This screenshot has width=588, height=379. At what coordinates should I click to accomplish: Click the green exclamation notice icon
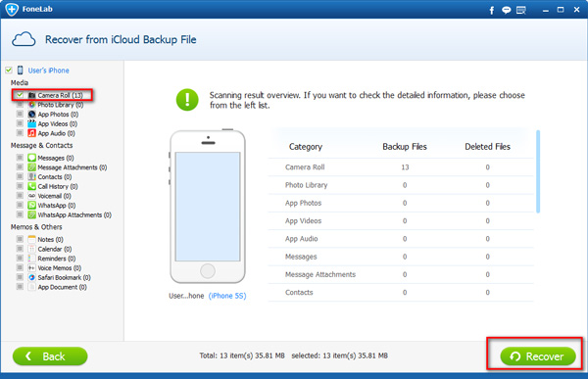(x=187, y=100)
